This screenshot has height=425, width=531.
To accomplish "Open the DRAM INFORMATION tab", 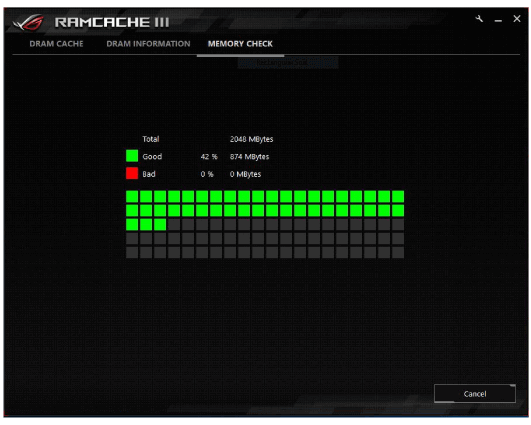I will tap(148, 44).
